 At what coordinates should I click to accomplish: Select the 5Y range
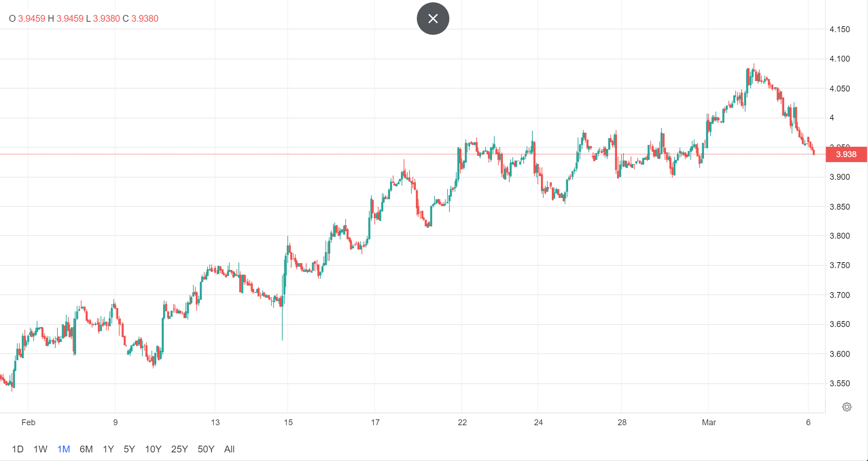pos(129,449)
